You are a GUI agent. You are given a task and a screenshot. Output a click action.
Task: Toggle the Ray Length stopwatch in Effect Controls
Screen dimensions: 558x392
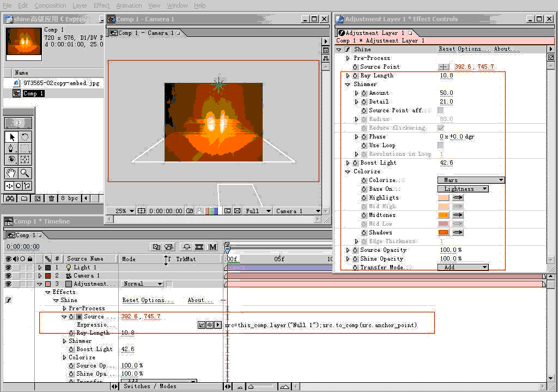click(x=355, y=75)
